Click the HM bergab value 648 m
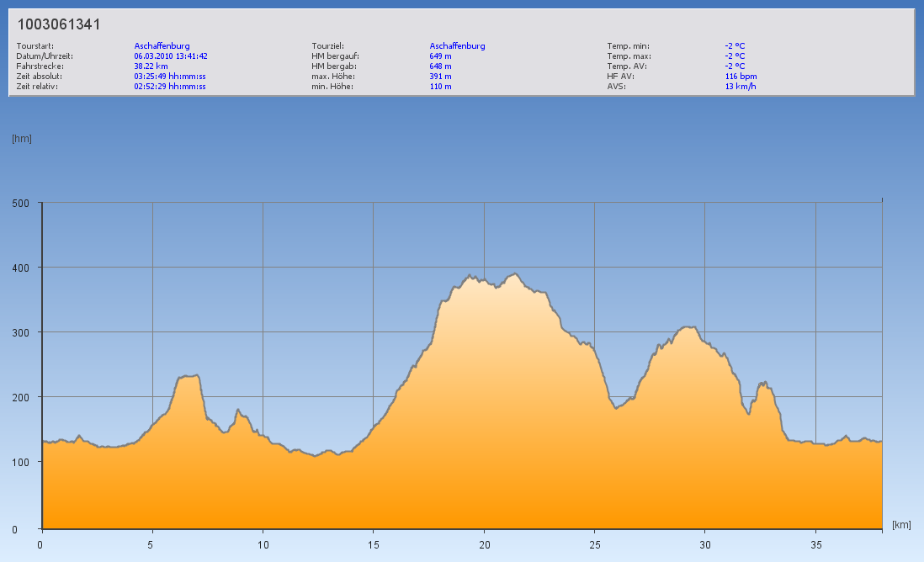The width and height of the screenshot is (924, 562). [x=440, y=66]
